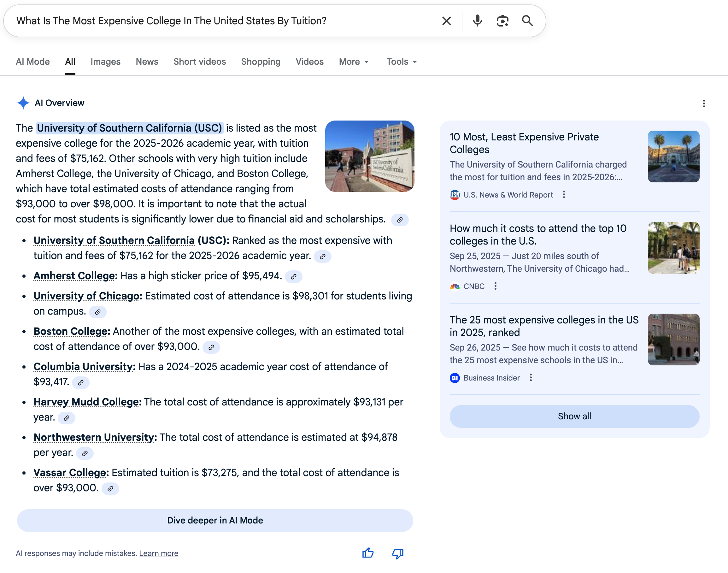The height and width of the screenshot is (573, 728).
Task: Open AI Overview three-dot options menu
Action: [x=703, y=103]
